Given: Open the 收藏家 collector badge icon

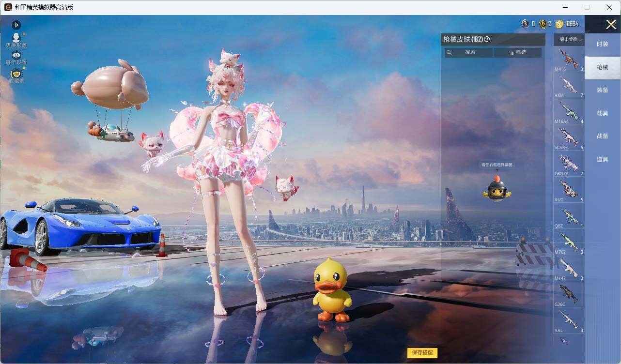Looking at the screenshot, I should pos(16,75).
